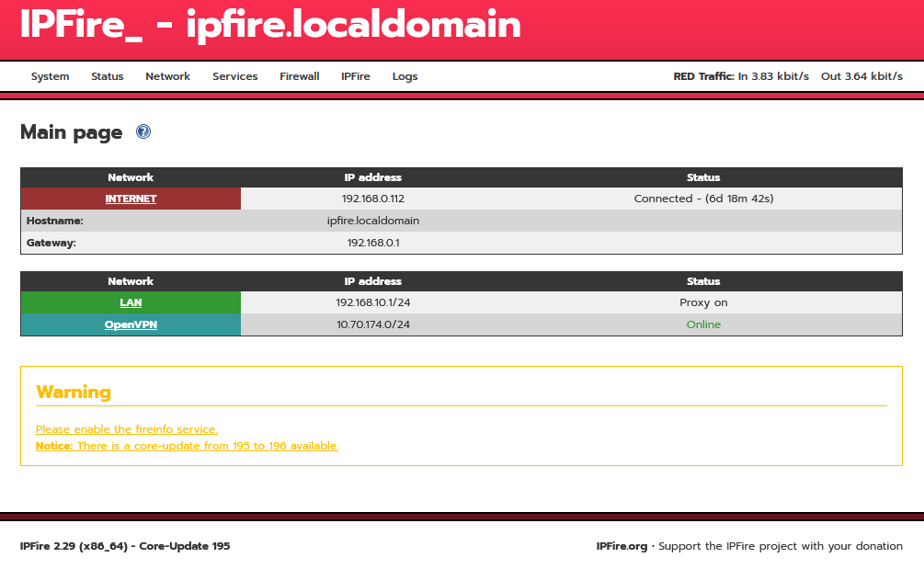Follow the enable fireinfo service link
Screen dimensions: 924x569
[127, 429]
